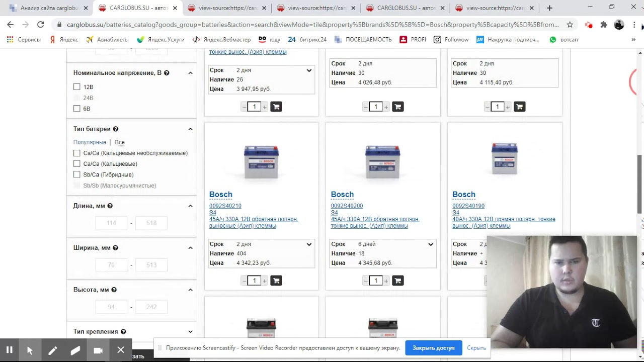644x362 pixels.
Task: Collapse the Ширина, мм filter section
Action: pyautogui.click(x=190, y=248)
